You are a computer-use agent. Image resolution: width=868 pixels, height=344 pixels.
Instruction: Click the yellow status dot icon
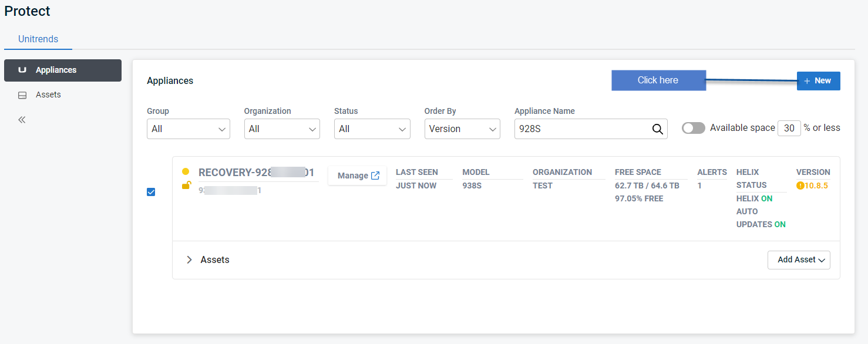pos(186,171)
